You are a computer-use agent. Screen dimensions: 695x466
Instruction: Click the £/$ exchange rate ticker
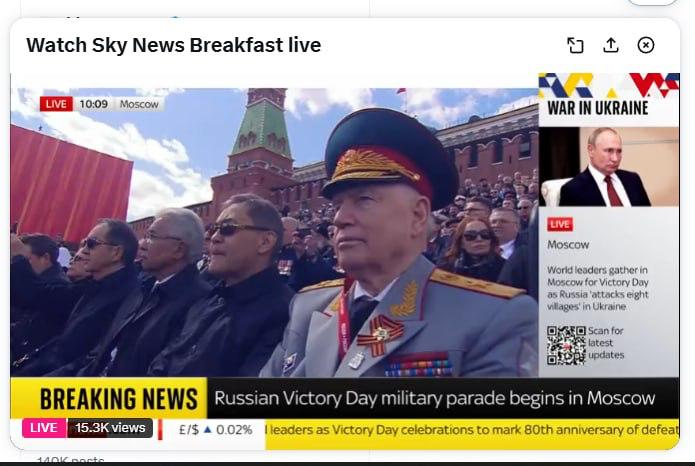215,430
